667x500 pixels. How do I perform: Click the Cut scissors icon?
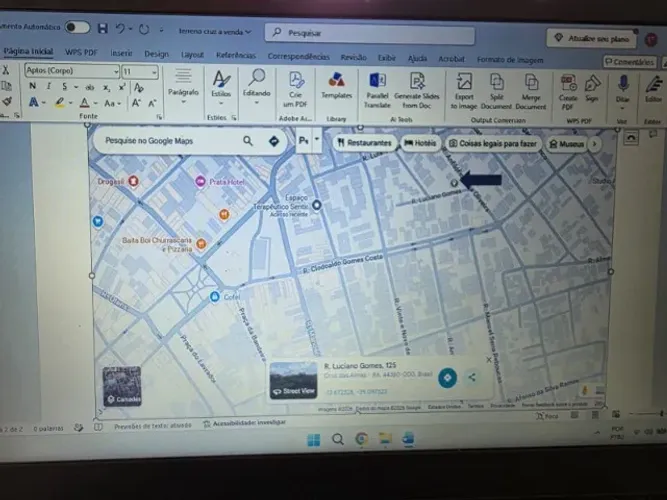6,70
